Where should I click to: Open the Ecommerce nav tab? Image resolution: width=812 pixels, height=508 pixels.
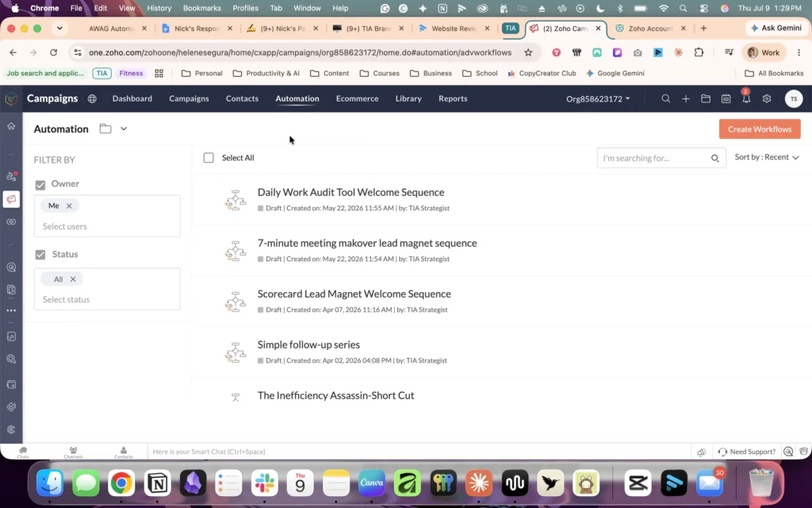click(358, 98)
